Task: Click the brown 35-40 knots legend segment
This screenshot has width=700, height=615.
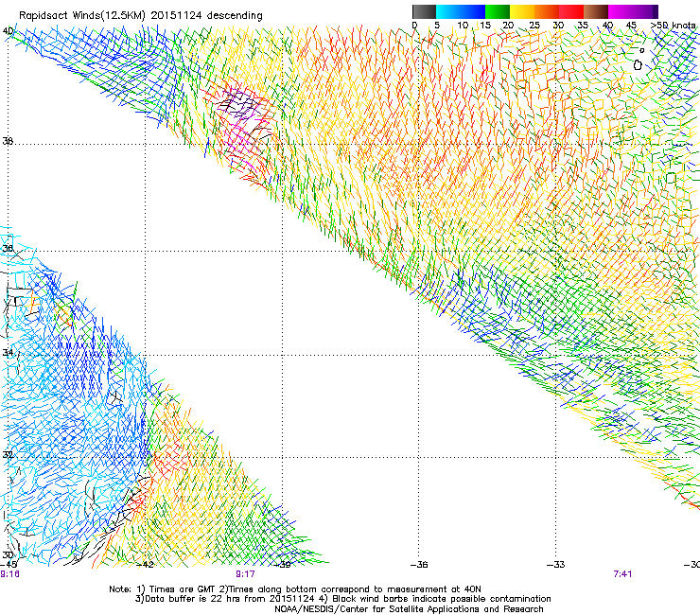Action: tap(596, 11)
